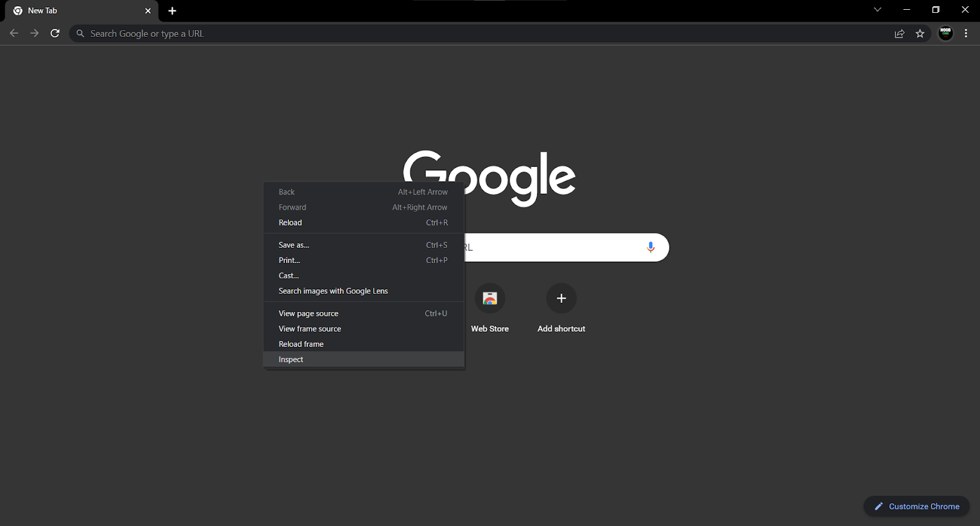The image size is (980, 526).
Task: Choose Inspect from the context menu
Action: [364, 359]
